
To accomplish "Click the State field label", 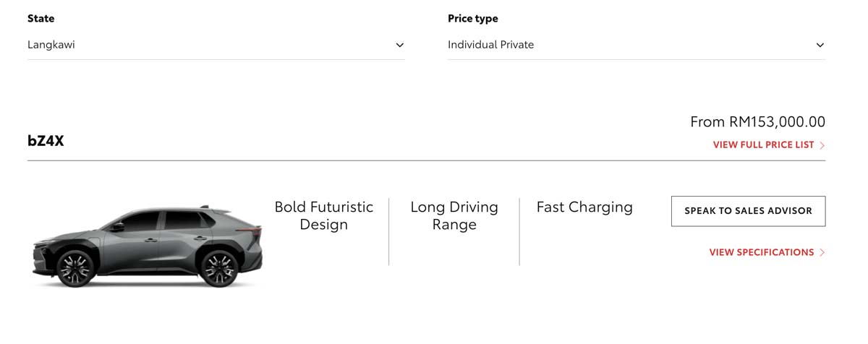I will [x=41, y=18].
